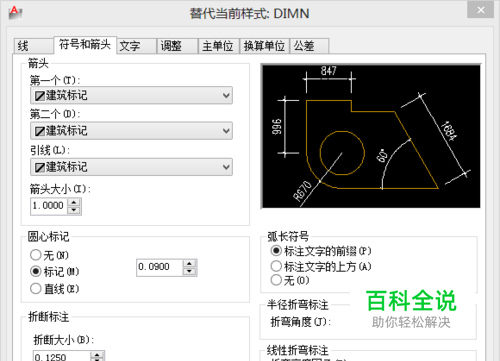The image size is (500, 361).
Task: Decrease 箭头大小 with down spinner
Action: [x=74, y=210]
